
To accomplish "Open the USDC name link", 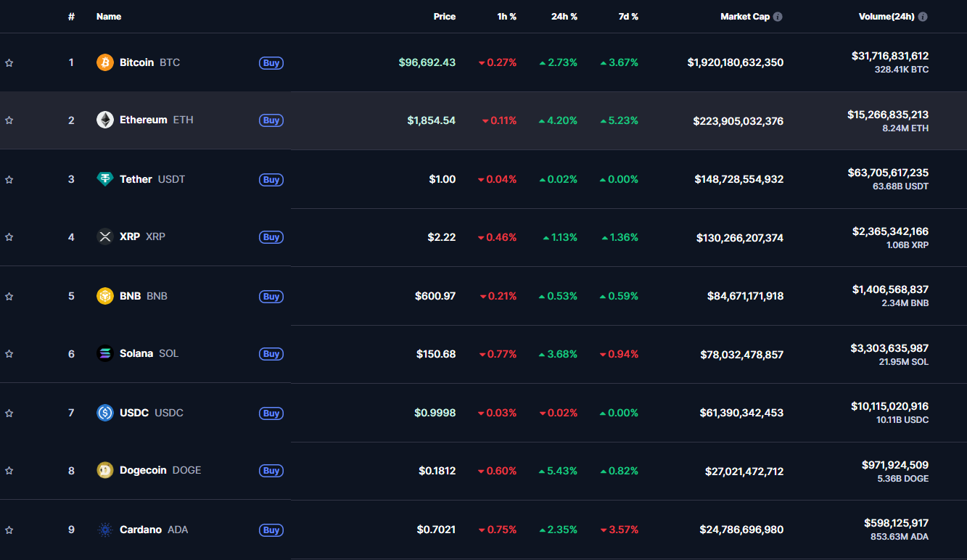I will coord(152,413).
